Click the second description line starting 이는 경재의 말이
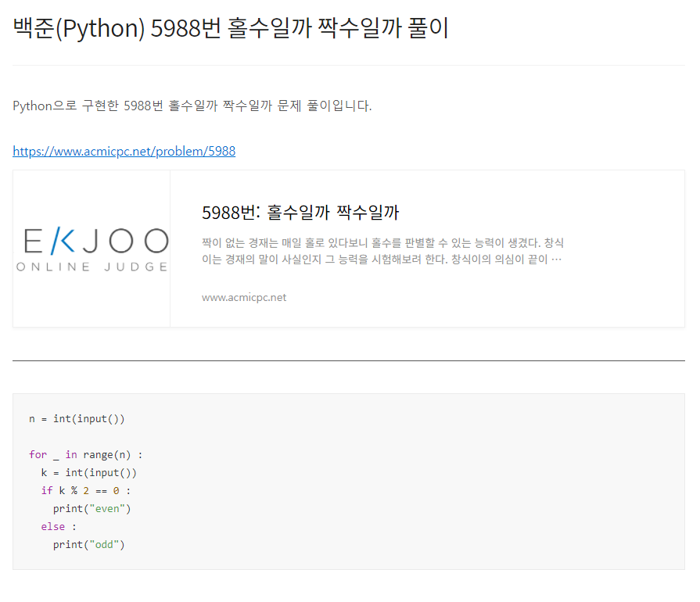This screenshot has height=602, width=700. tap(382, 260)
